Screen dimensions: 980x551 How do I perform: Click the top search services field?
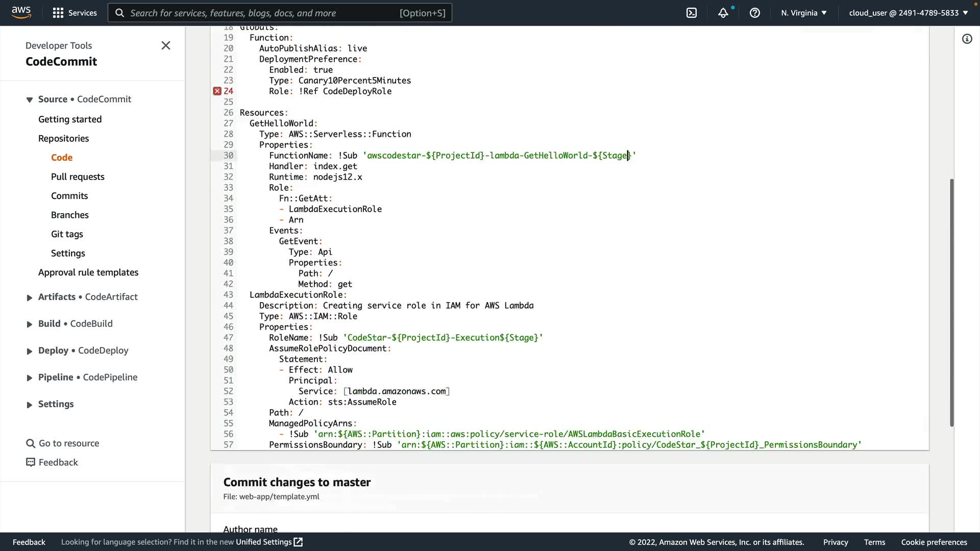point(279,13)
